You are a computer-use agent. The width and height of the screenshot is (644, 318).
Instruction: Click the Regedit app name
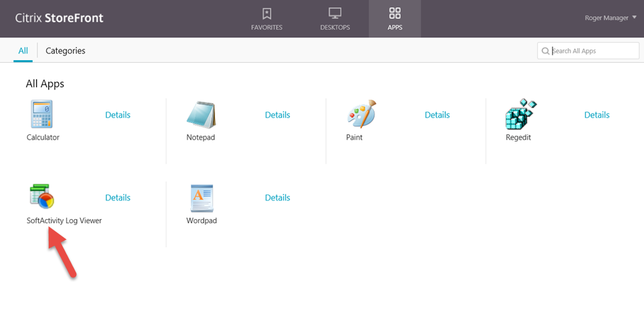click(x=518, y=138)
